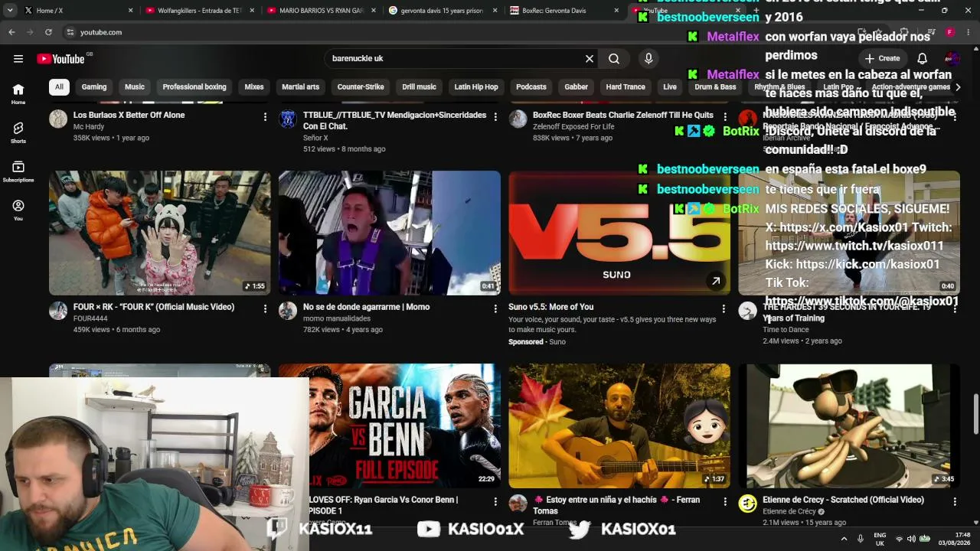Reload the page with the refresh icon

48,32
